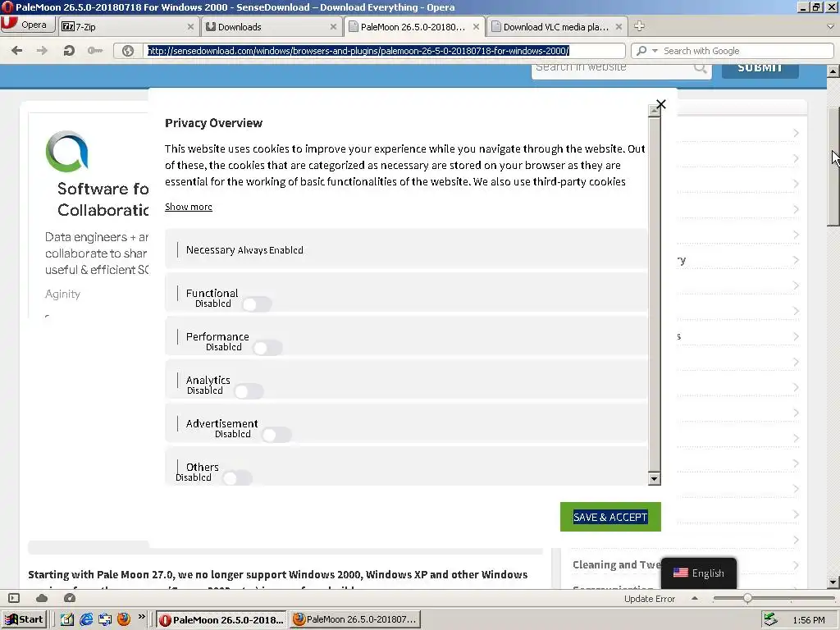Click dialog scrollbar up arrow
Screen dimensions: 840x630
654,111
